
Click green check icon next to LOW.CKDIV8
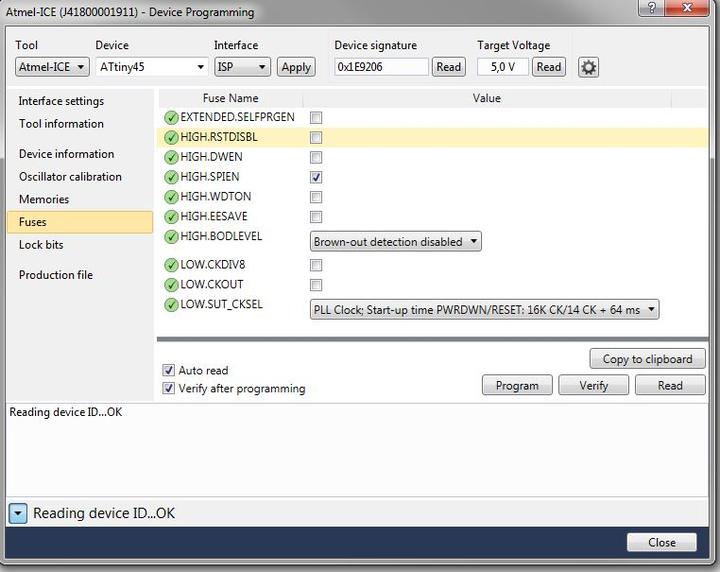click(171, 265)
